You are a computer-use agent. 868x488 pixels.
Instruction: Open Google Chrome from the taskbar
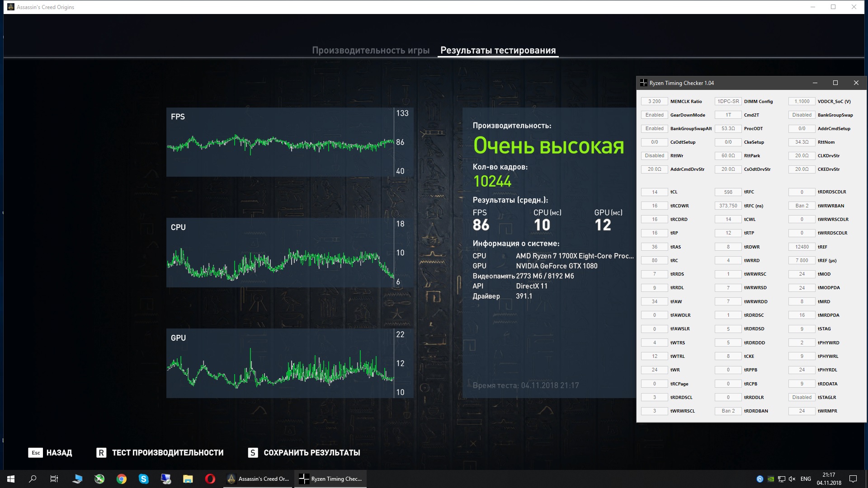[x=122, y=479]
